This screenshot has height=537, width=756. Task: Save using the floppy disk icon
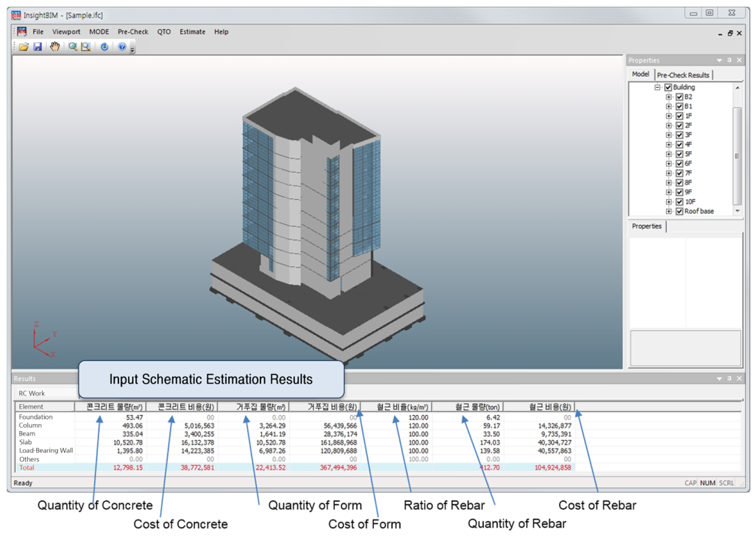click(38, 47)
